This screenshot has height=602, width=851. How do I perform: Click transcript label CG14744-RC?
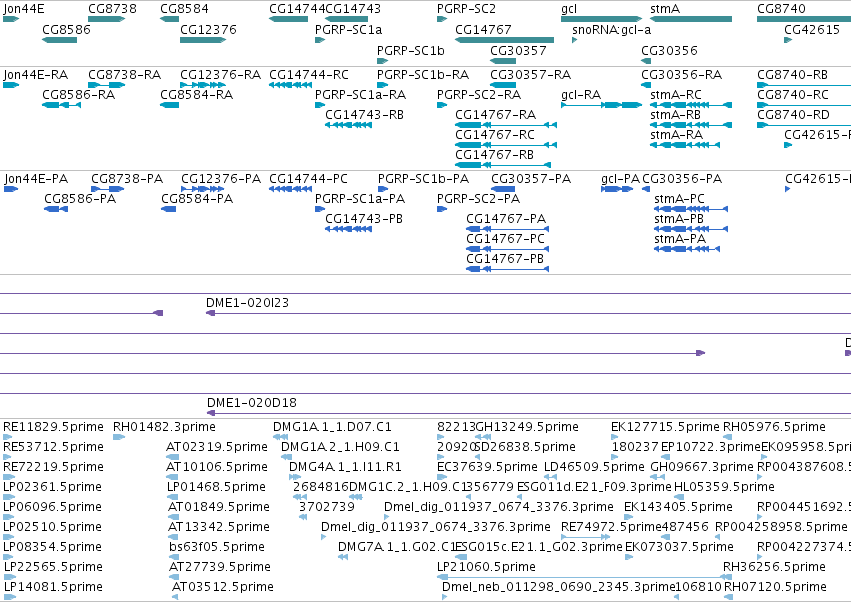coord(309,74)
